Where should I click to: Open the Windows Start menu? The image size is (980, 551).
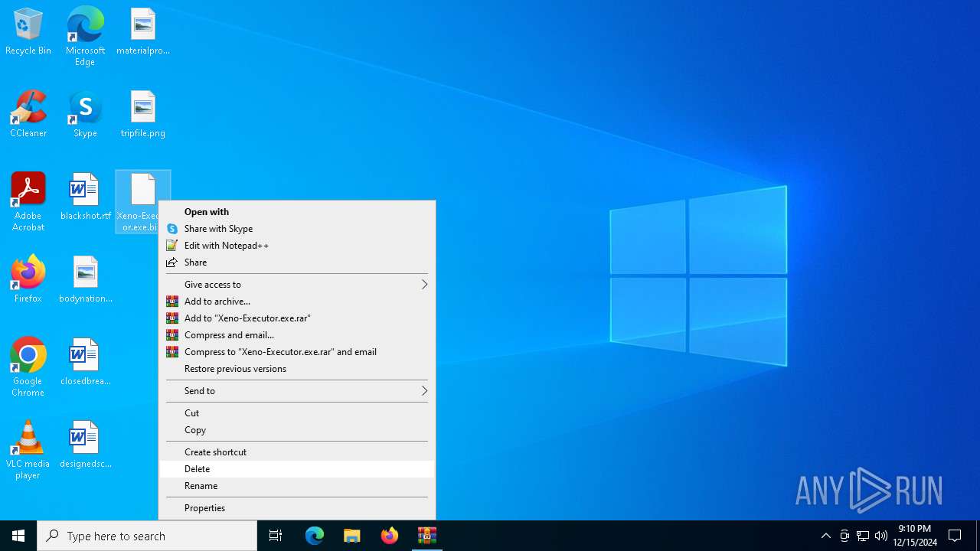(x=18, y=536)
